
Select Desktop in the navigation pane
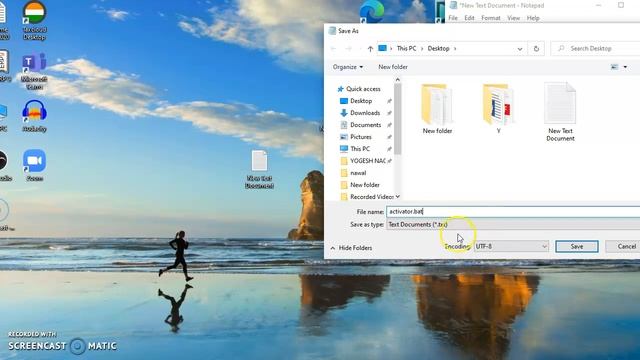[356, 101]
